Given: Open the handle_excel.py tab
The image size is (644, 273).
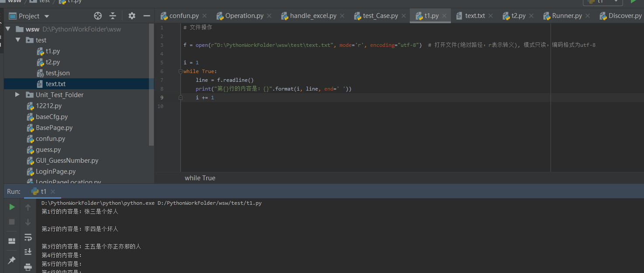Looking at the screenshot, I should [313, 16].
